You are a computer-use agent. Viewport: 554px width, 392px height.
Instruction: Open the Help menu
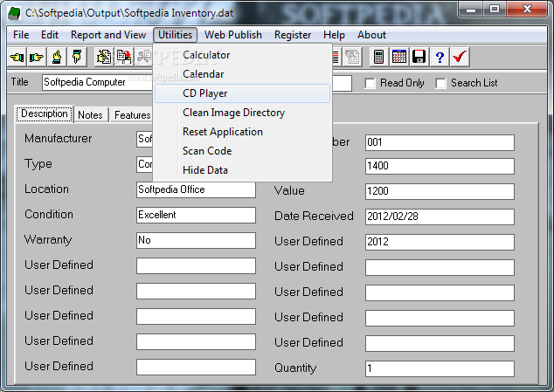[334, 35]
